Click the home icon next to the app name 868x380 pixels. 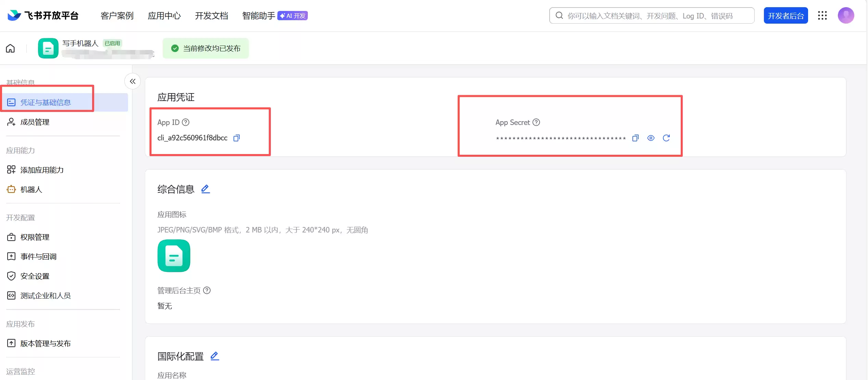coord(10,48)
